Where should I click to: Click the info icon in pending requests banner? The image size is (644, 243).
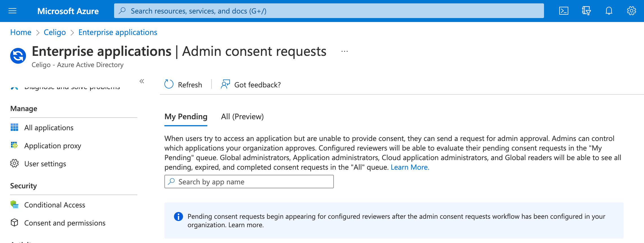coord(179,217)
